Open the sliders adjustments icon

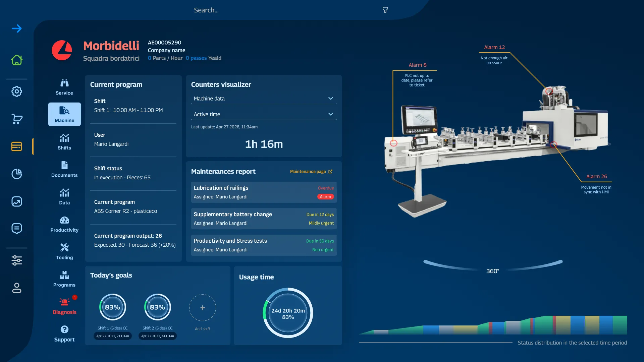click(x=17, y=260)
